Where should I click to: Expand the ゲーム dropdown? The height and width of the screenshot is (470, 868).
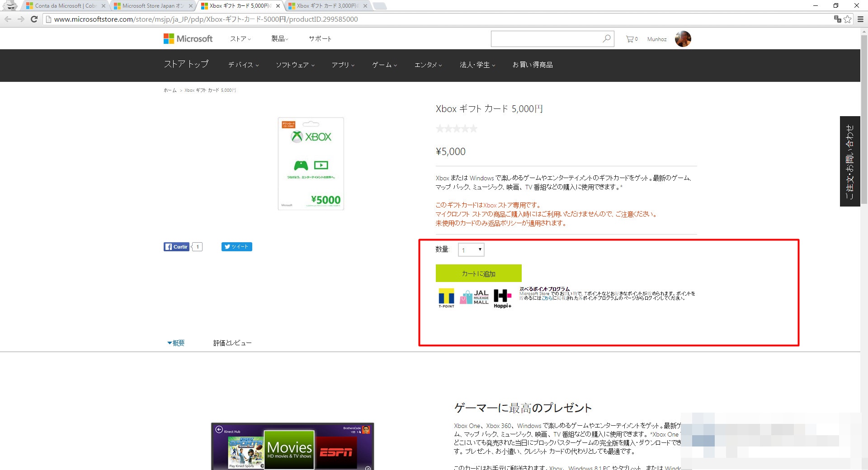(x=384, y=65)
